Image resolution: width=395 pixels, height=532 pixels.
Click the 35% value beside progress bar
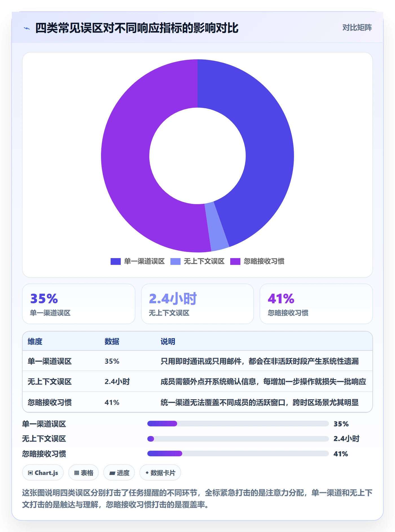coord(341,424)
